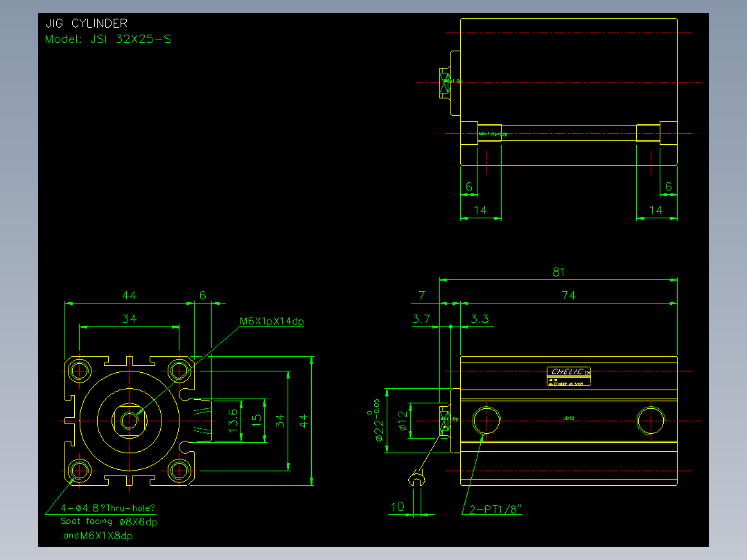747x560 pixels.
Task: Click the "10" wrench flat dimension
Action: (x=397, y=507)
